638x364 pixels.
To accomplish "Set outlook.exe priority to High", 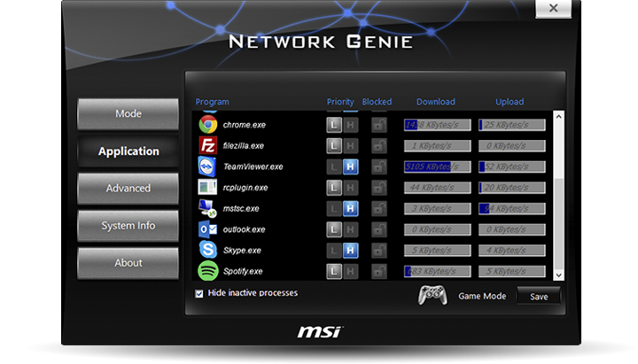I will (350, 229).
